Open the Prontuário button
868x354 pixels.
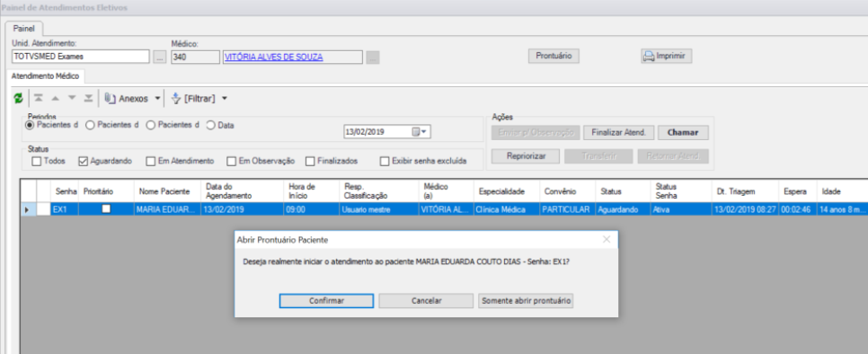pos(554,56)
